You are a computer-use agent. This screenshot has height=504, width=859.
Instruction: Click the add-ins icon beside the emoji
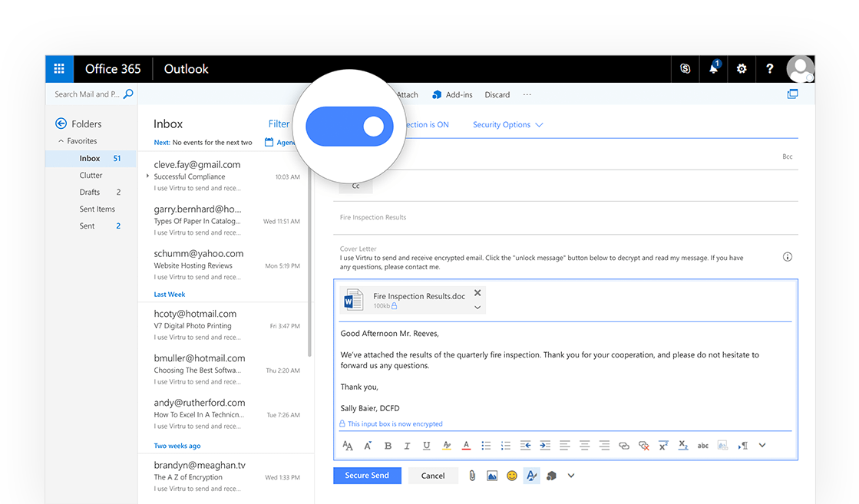click(552, 476)
